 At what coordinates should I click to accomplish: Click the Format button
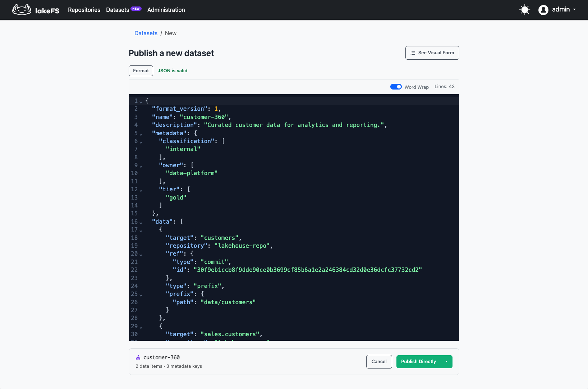(141, 71)
